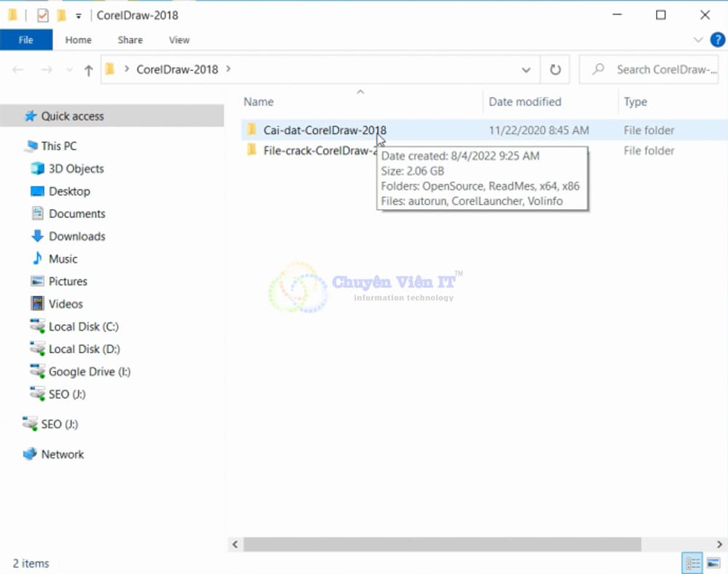Open the File menu
Image resolution: width=728 pixels, height=574 pixels.
pyautogui.click(x=25, y=40)
